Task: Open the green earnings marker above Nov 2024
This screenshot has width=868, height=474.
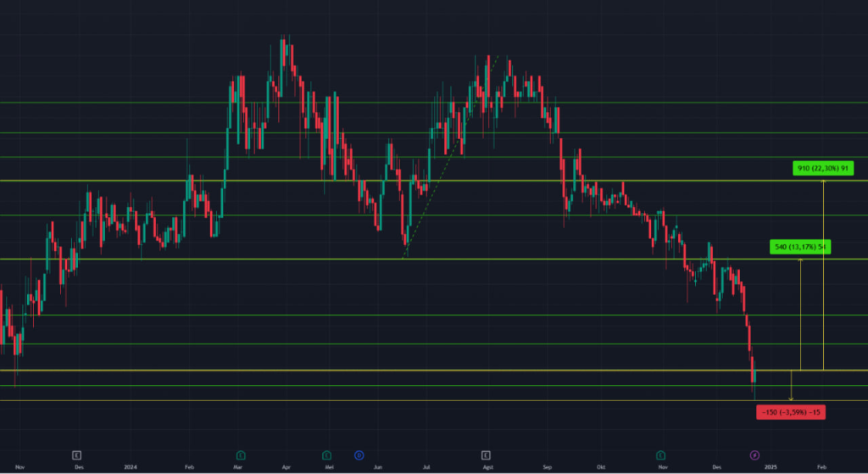Action: [x=660, y=455]
